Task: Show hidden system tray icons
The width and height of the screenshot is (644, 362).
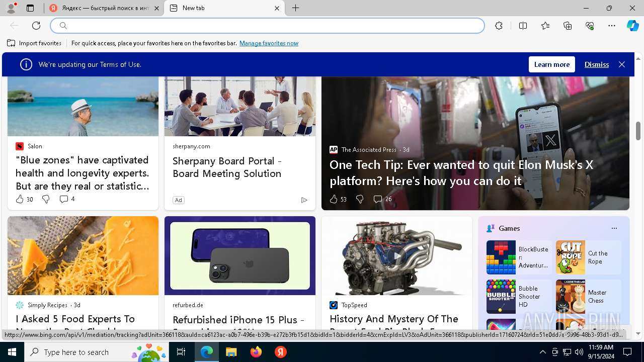Action: coord(542,352)
